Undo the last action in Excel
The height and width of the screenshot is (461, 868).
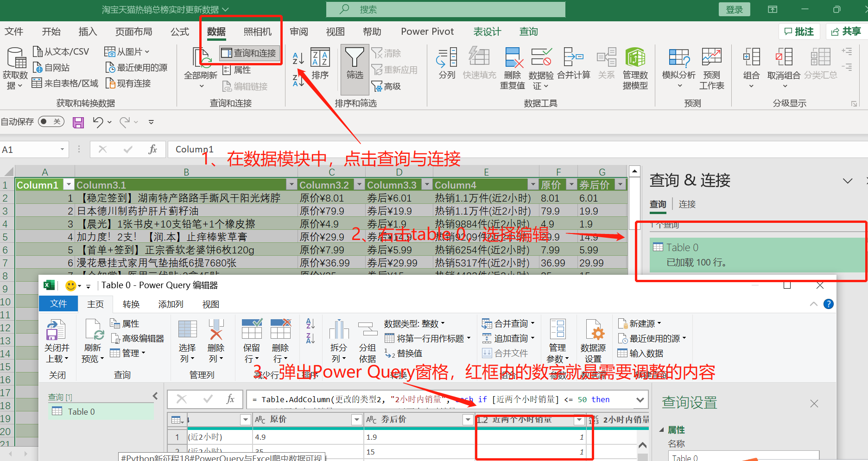click(98, 122)
